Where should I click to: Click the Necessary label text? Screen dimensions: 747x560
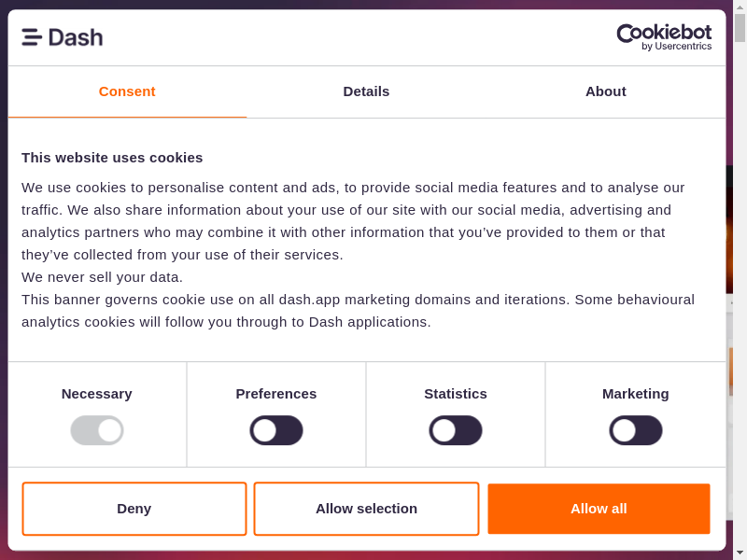pos(97,394)
